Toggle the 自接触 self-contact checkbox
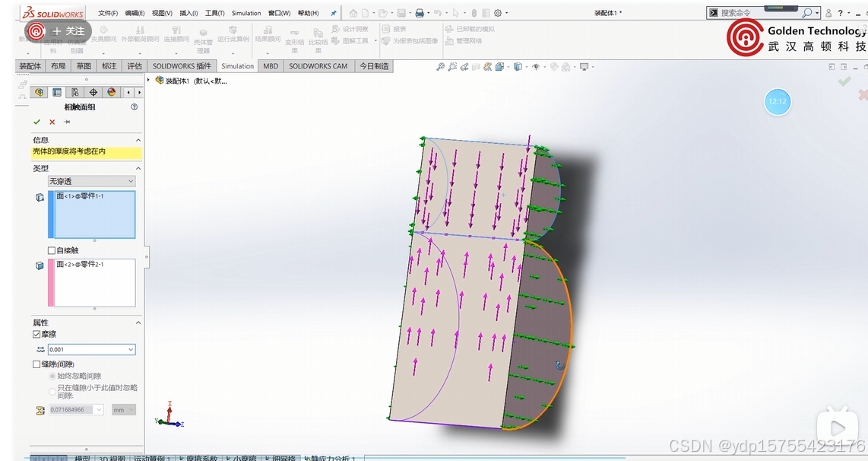 [x=52, y=250]
